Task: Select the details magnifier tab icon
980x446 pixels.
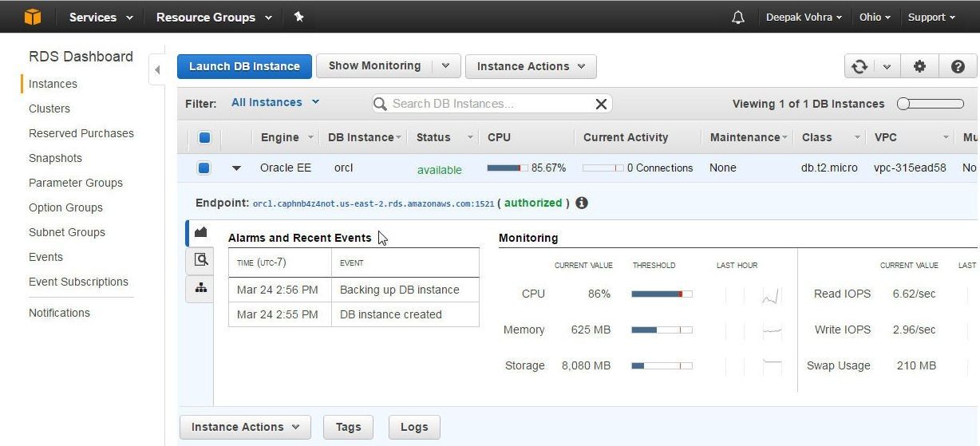Action: coord(200,259)
